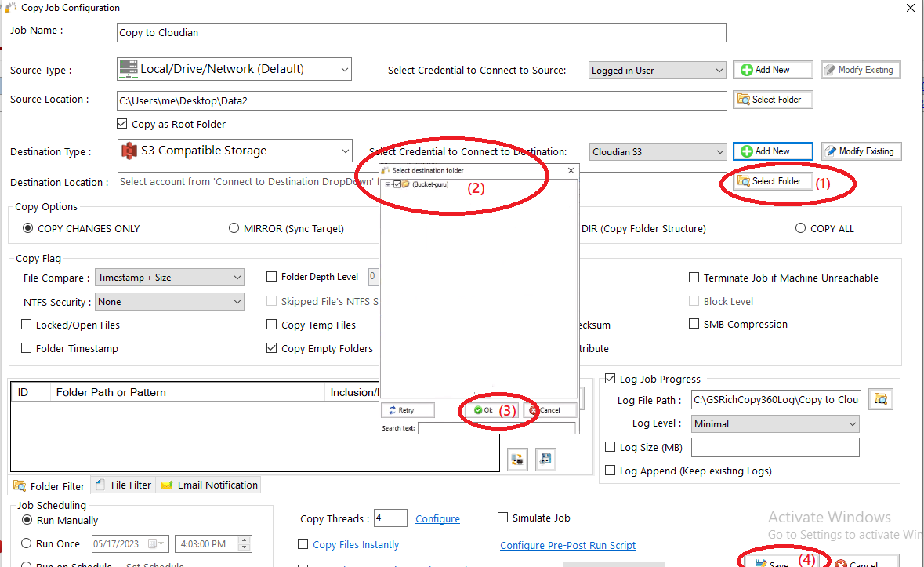Click the Configure Pre-Post Run Script link
This screenshot has height=567, width=924.
pyautogui.click(x=567, y=546)
